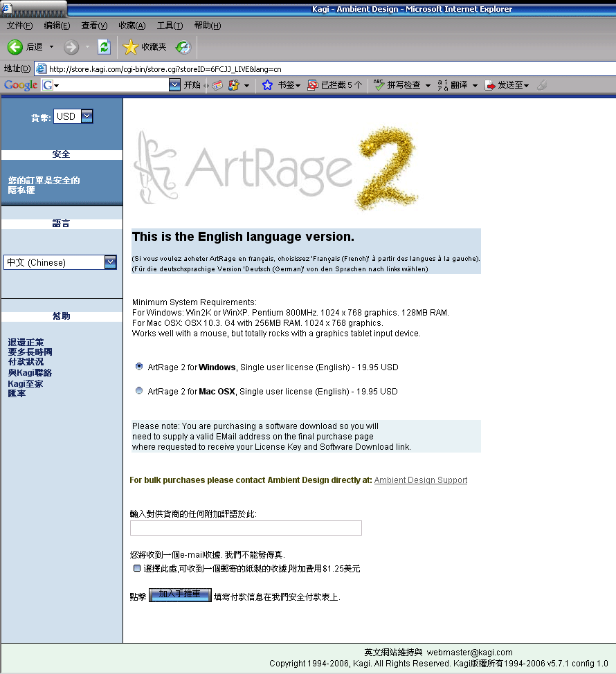
Task: Click the 'This is the English language version.' heading
Action: coord(244,237)
